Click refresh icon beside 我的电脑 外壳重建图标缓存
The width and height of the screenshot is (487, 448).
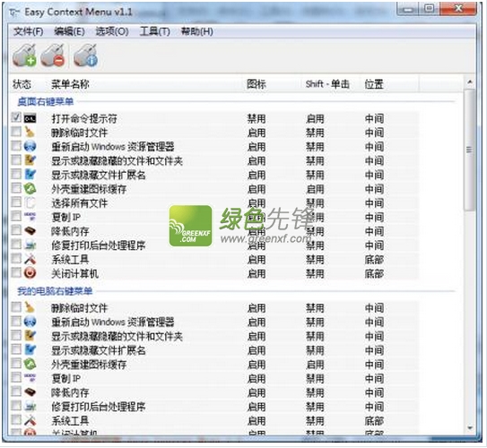[x=30, y=365]
